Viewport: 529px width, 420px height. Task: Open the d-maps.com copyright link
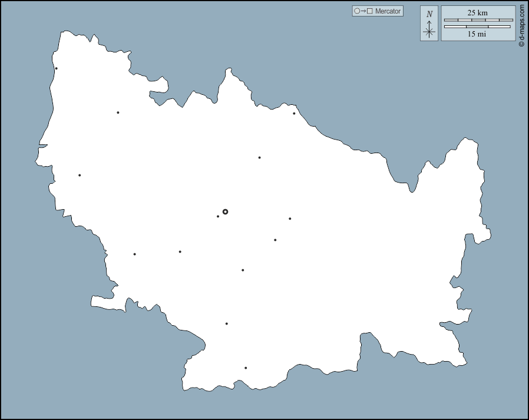[x=521, y=27]
